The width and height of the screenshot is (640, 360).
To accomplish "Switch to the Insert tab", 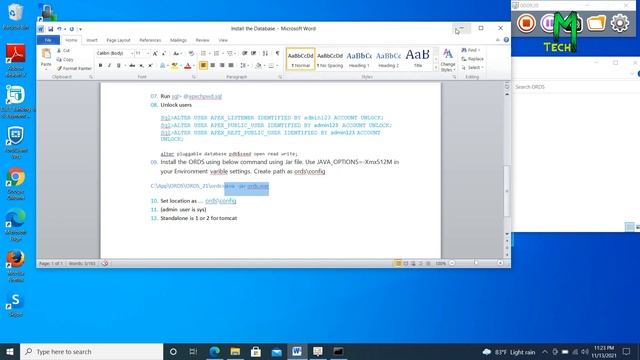I will 92,40.
